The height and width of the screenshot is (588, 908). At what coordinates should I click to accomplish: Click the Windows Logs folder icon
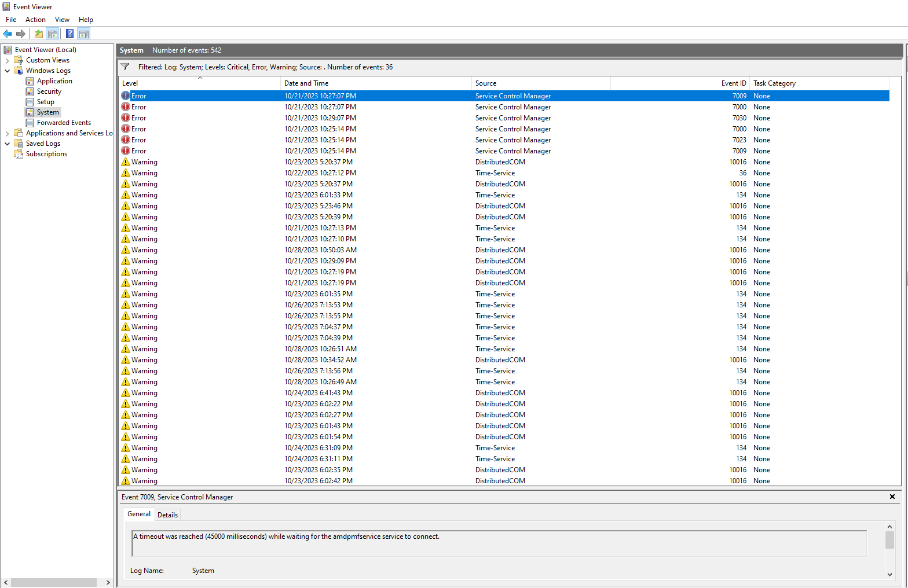coord(19,71)
